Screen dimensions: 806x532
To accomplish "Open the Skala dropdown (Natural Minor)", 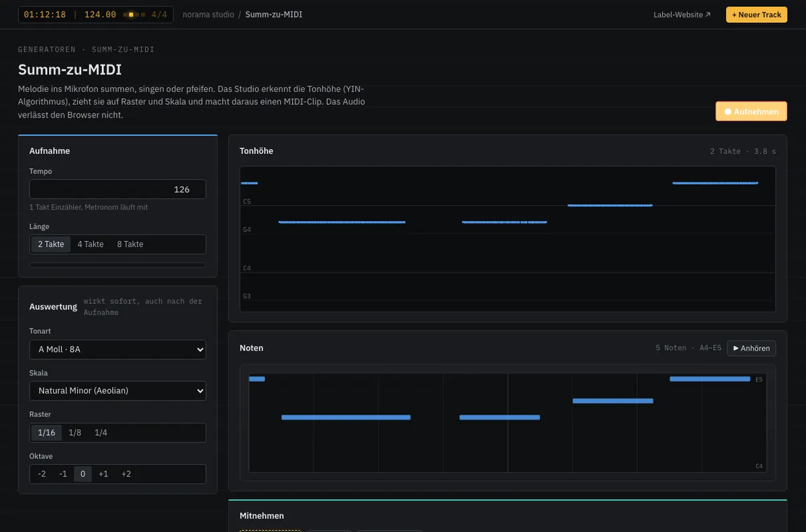I will [118, 391].
